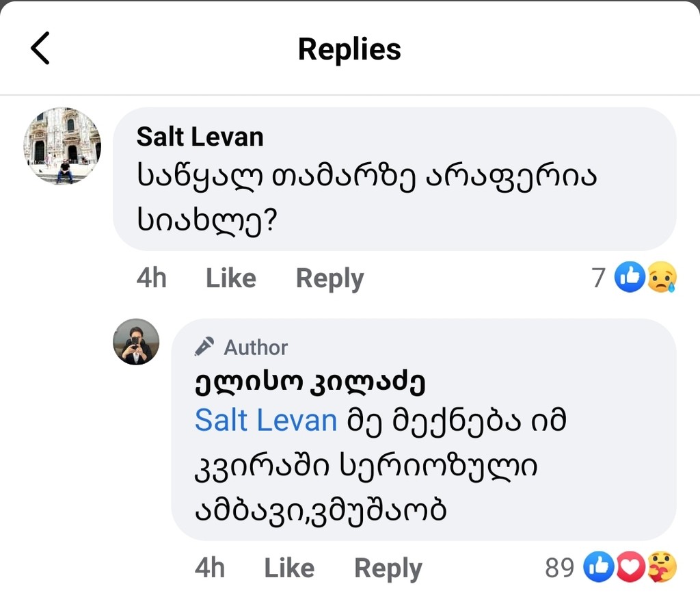The height and width of the screenshot is (593, 700).
Task: Click the blue thumbs-up reaction beside 7
Action: click(630, 278)
